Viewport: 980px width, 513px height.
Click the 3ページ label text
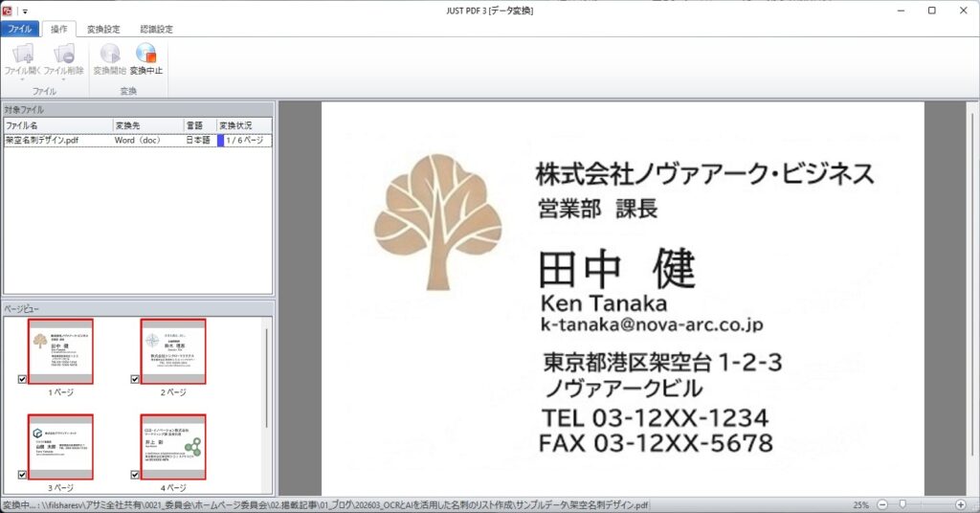[60, 488]
